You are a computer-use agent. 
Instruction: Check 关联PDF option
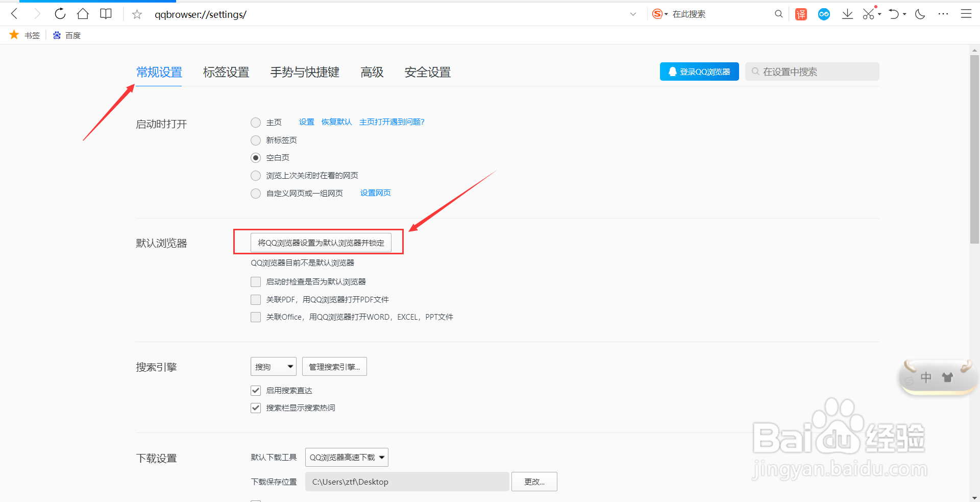256,300
